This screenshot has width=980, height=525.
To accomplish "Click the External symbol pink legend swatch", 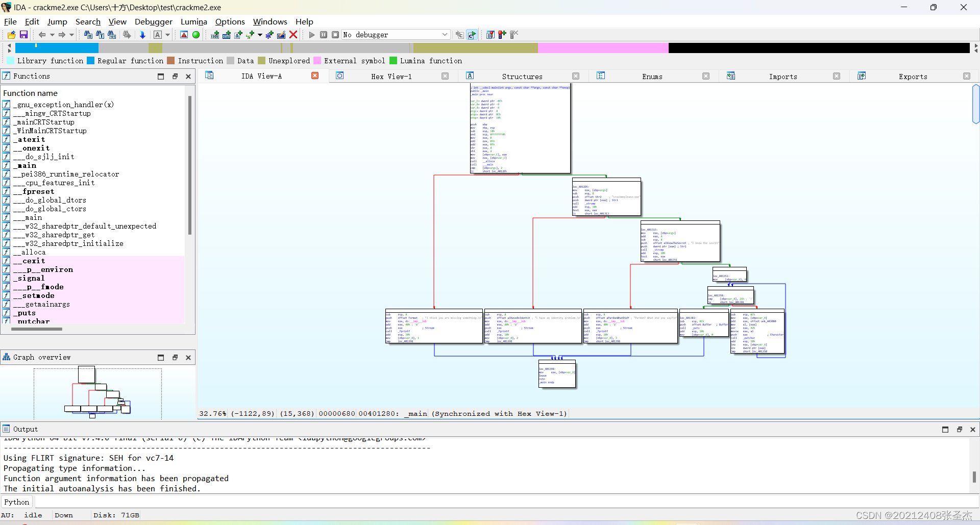I will tap(317, 61).
